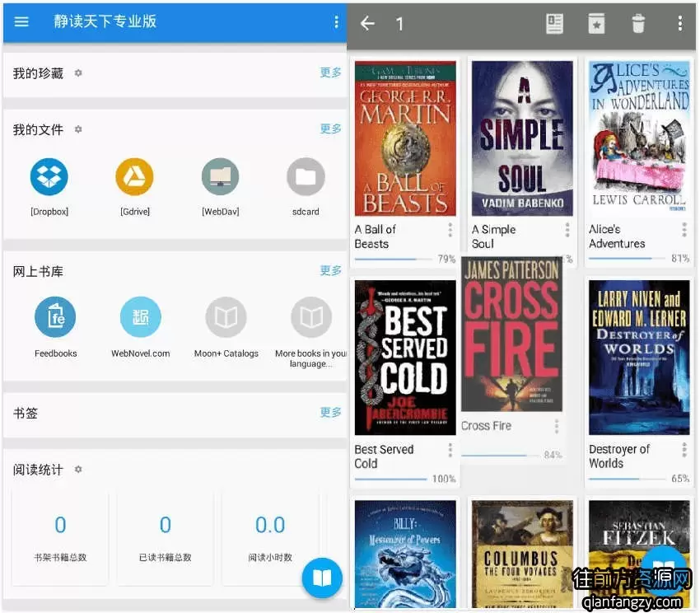Open Billy Messenger of Powers cover
The width and height of the screenshot is (700, 613).
(x=405, y=554)
